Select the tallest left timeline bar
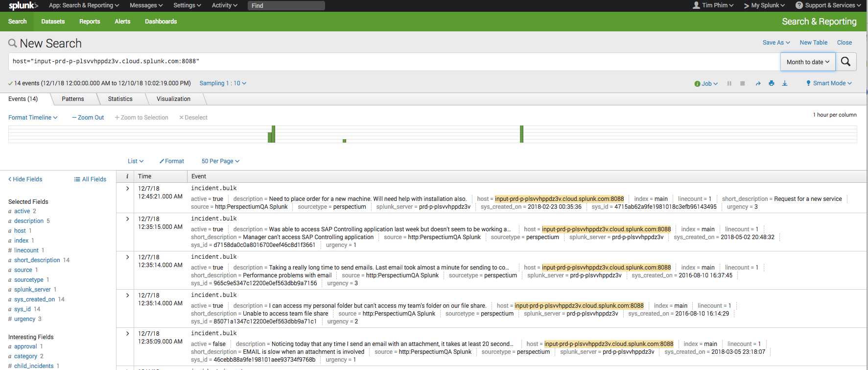This screenshot has height=370, width=868. [x=274, y=134]
